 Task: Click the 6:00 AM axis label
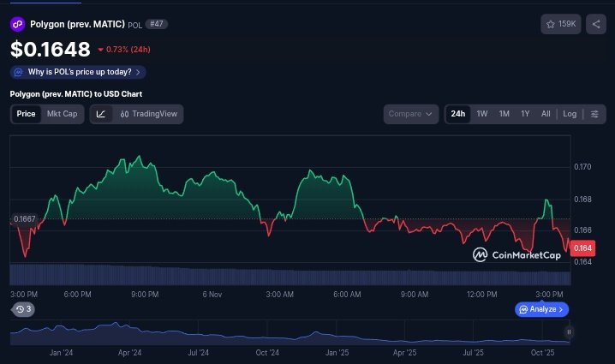coord(347,295)
